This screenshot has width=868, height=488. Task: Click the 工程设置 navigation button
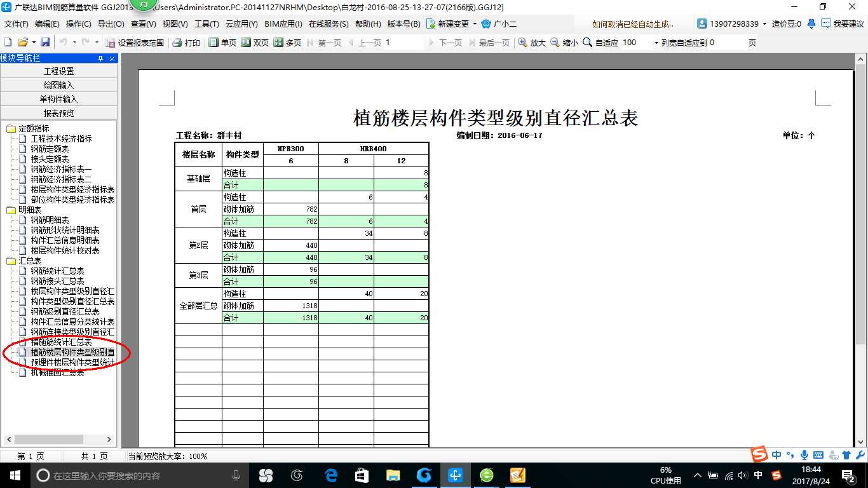(x=58, y=71)
